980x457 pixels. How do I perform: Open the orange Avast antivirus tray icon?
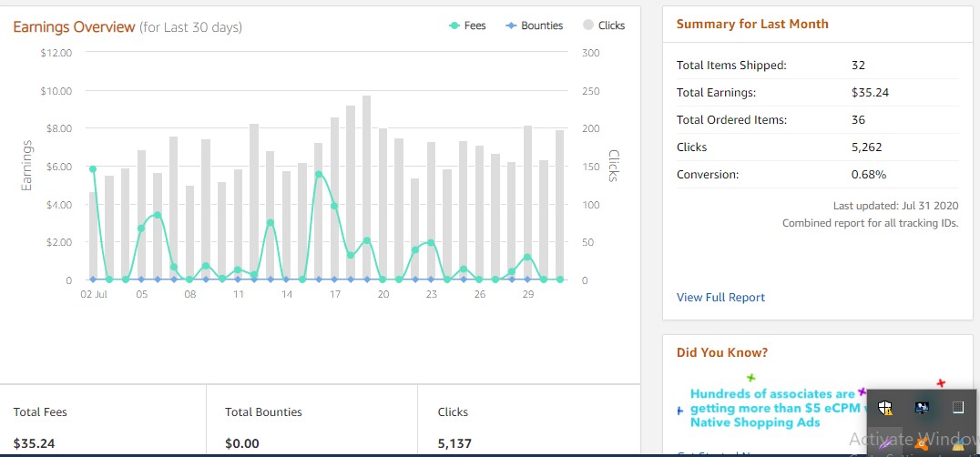(x=921, y=444)
